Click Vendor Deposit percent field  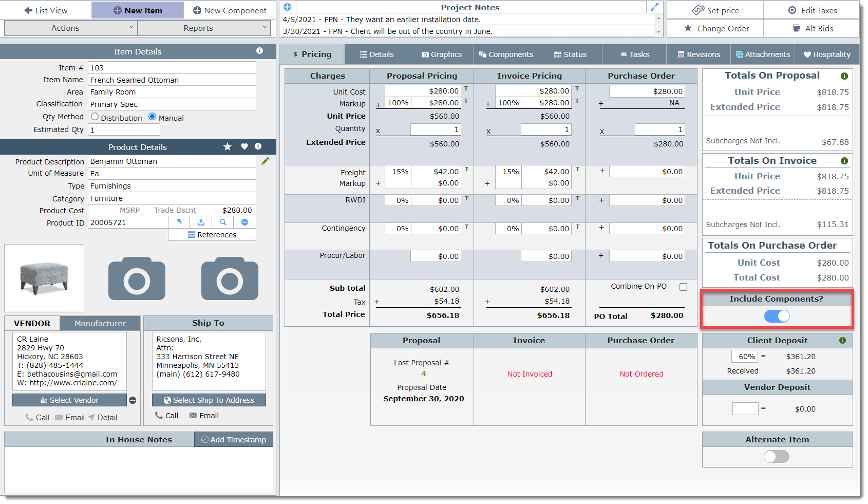(745, 409)
